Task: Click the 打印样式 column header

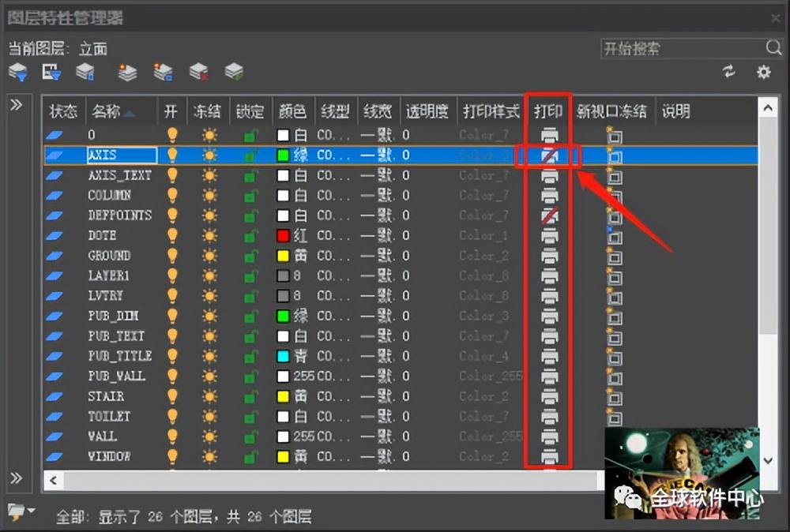Action: [x=491, y=111]
